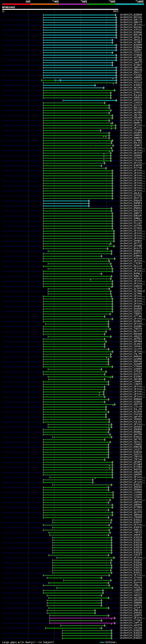
Task: Click hit label UniRef100_P93119
Action: click(x=131, y=82)
